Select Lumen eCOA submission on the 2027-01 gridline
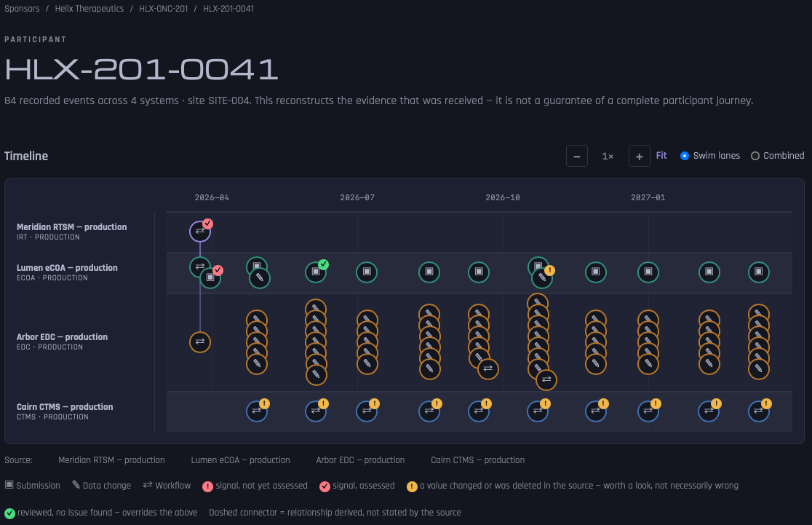812x525 pixels. (x=648, y=272)
